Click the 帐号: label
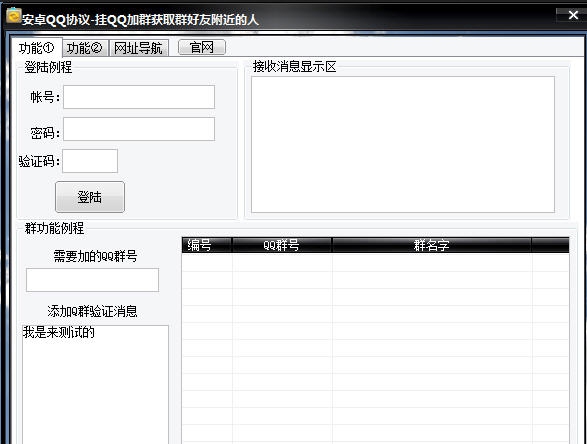Screen dimensions: 587x444 pos(45,97)
